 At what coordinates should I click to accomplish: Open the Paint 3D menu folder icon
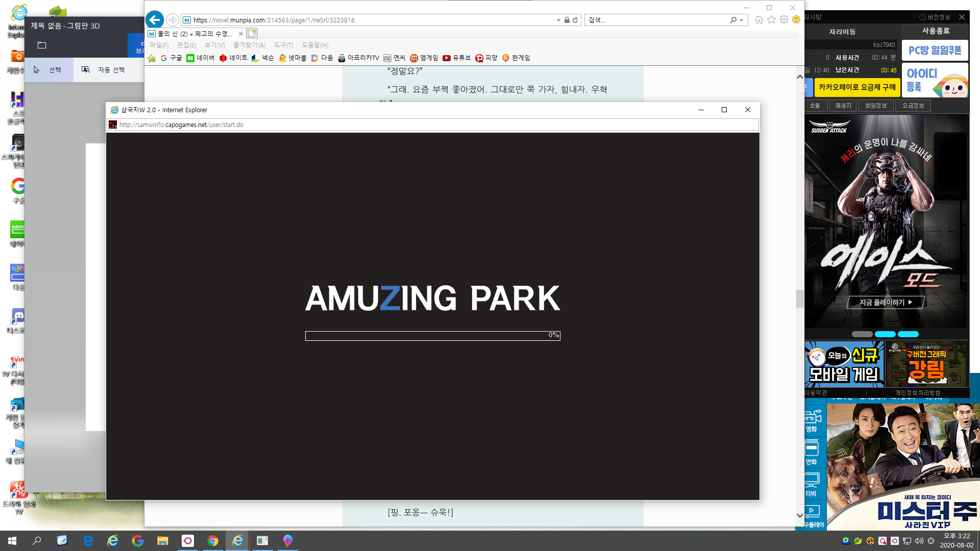tap(42, 45)
